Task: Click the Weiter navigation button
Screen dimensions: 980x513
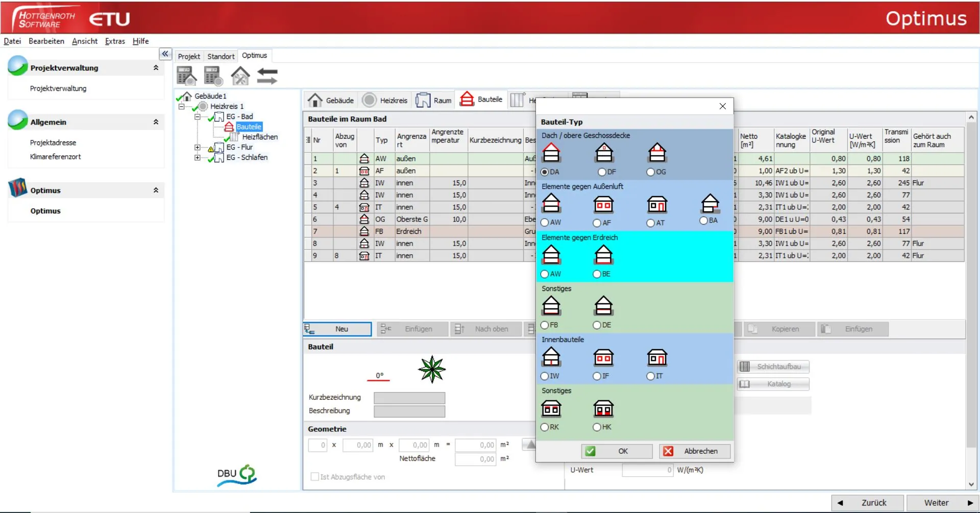Action: pos(942,503)
